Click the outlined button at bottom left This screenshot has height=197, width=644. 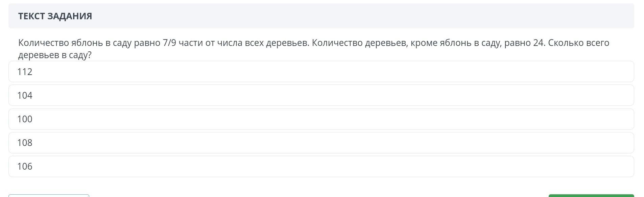point(49,196)
